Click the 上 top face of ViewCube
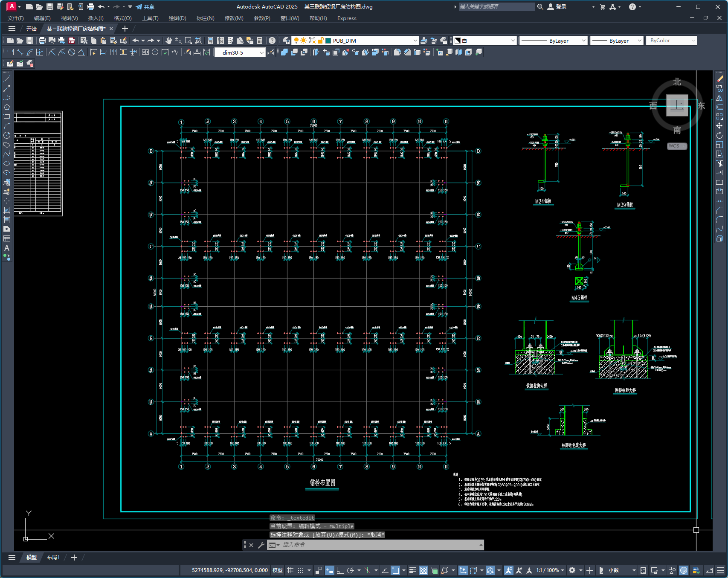728x578 pixels. [x=677, y=105]
